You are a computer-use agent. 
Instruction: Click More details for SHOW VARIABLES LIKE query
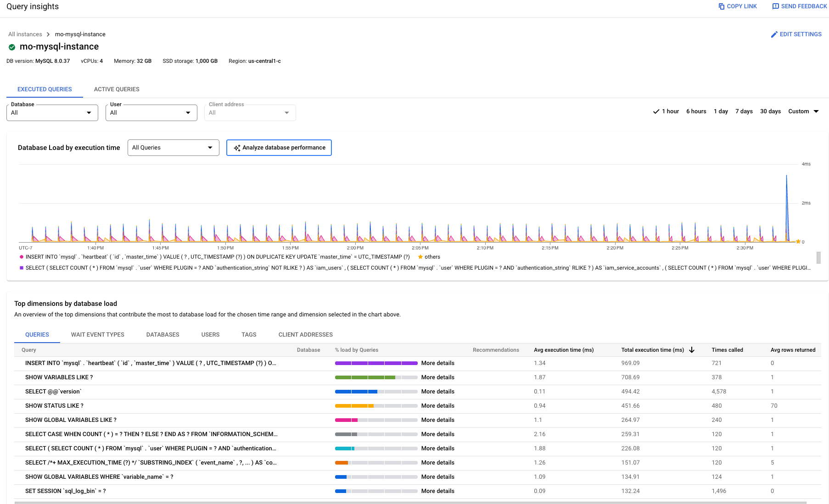[437, 377]
